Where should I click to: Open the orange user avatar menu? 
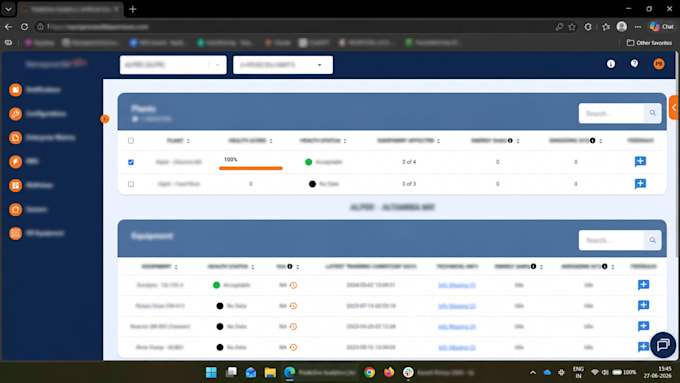659,64
